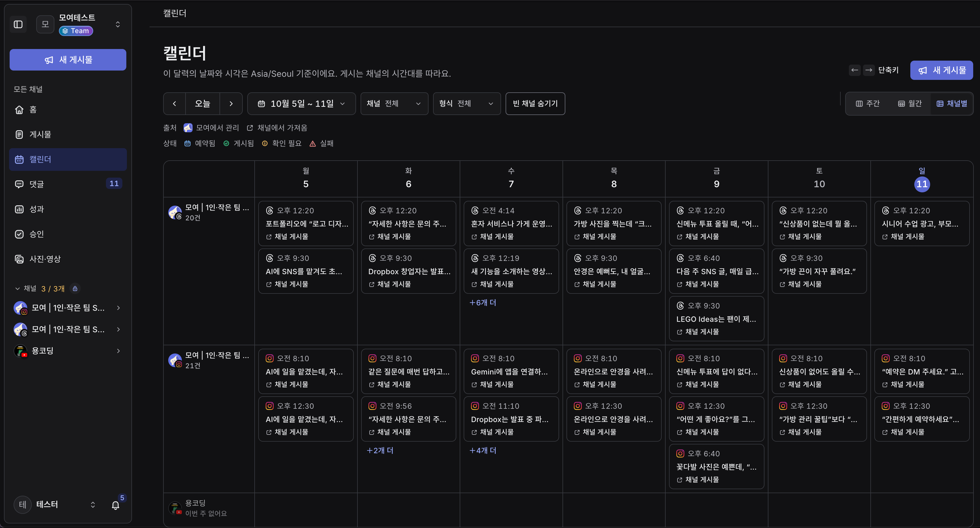Go to next week with right chevron
This screenshot has height=528, width=980.
[231, 103]
